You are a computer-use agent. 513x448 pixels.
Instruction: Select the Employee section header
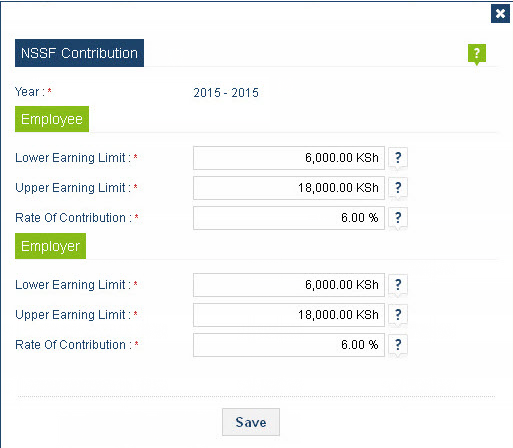tap(52, 119)
